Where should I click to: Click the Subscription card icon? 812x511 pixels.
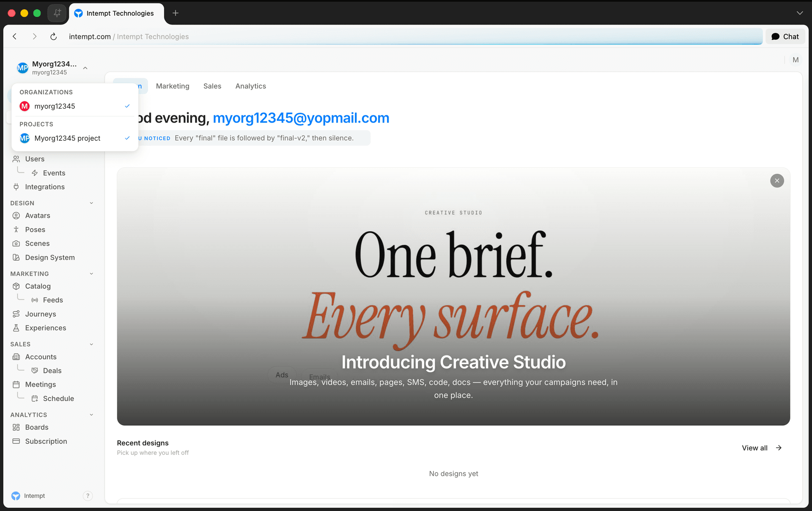point(16,441)
